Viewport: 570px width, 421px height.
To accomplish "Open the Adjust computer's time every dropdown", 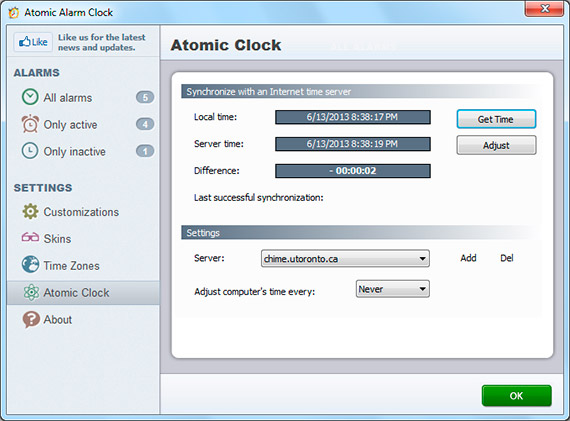I will click(393, 289).
